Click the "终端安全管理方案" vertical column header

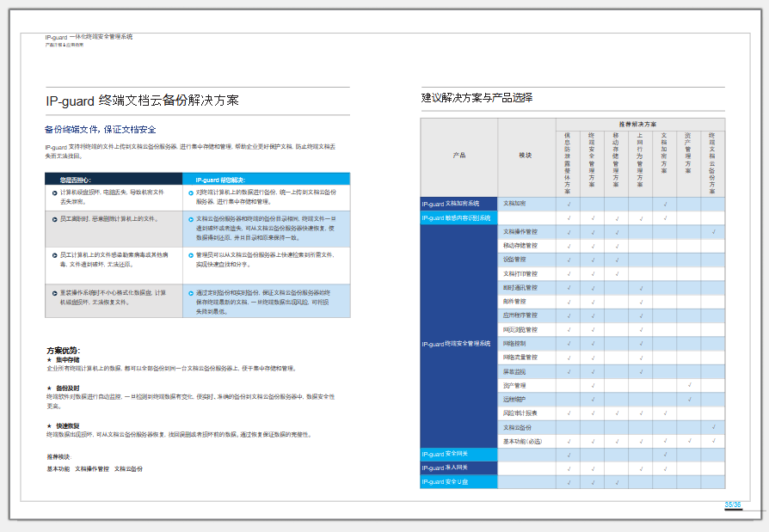[x=592, y=160]
